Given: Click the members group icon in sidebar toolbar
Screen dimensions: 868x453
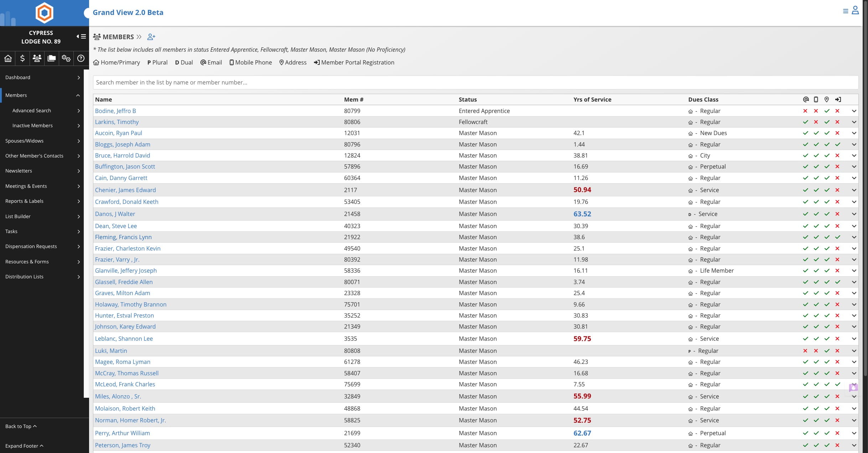Looking at the screenshot, I should [37, 58].
